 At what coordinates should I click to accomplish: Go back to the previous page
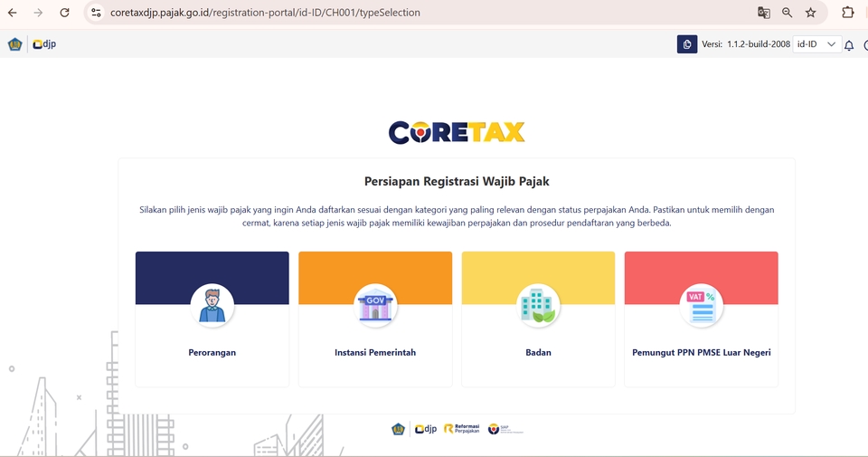[x=13, y=13]
